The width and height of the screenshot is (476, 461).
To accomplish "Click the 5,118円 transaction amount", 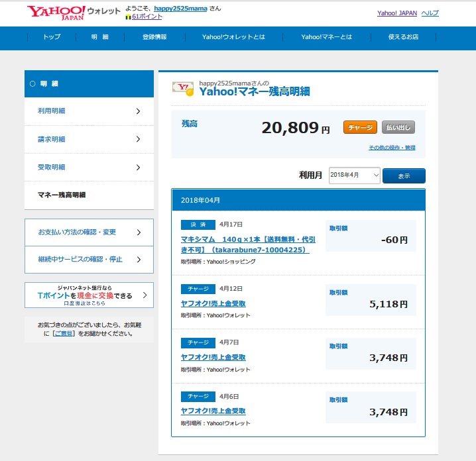I will tap(388, 304).
